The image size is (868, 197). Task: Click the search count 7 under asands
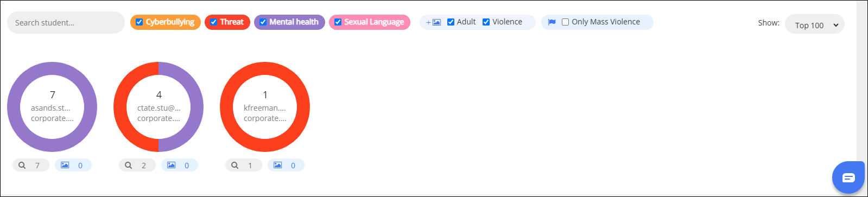coord(37,166)
